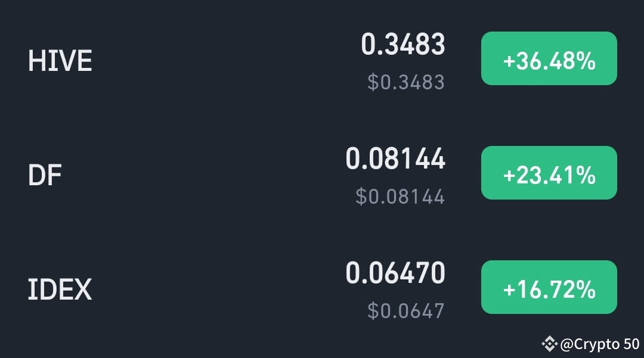Click the green +23.41% change button for DF
644x358 pixels.
[x=549, y=173]
